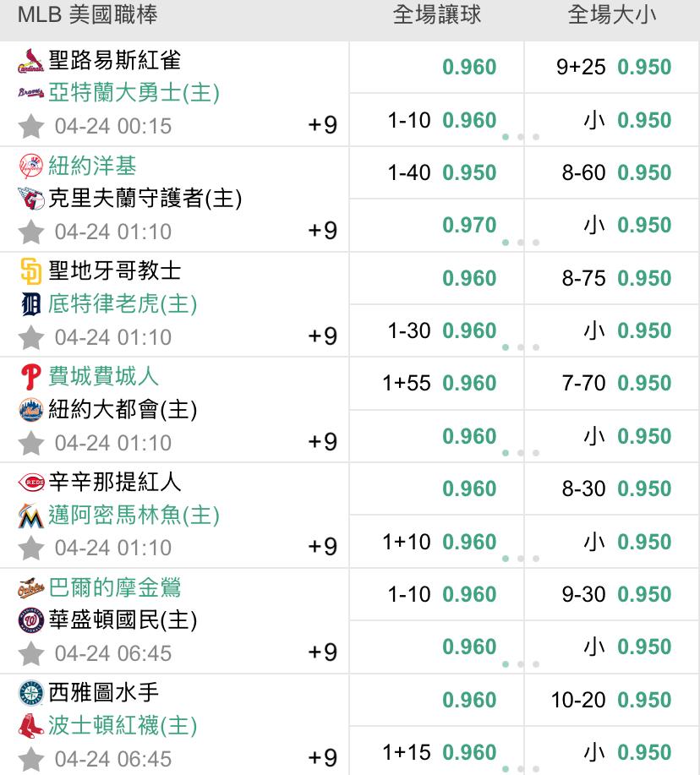Star the Orioles vs Nationals 06:45 game
The width and height of the screenshot is (700, 775).
coord(31,653)
